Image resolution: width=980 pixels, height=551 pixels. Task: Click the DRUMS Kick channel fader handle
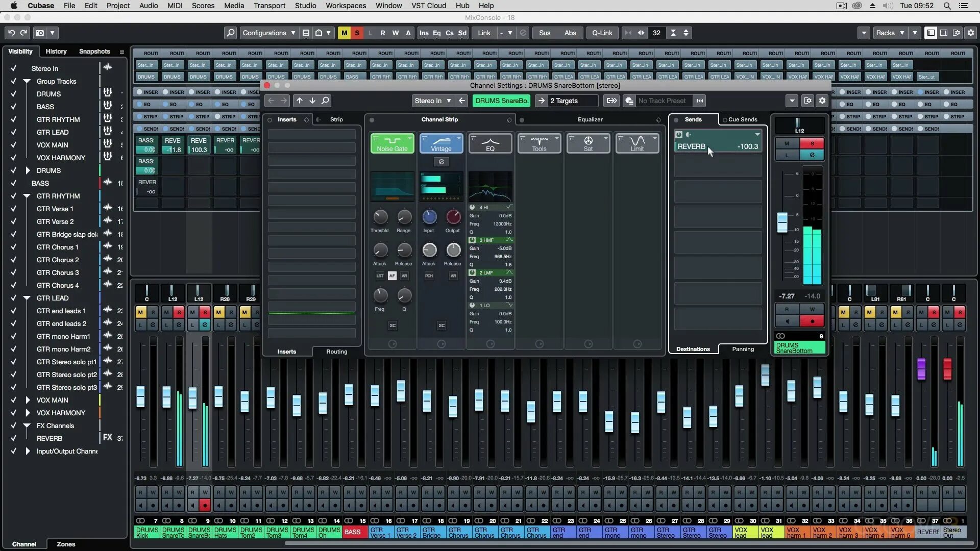pyautogui.click(x=141, y=396)
